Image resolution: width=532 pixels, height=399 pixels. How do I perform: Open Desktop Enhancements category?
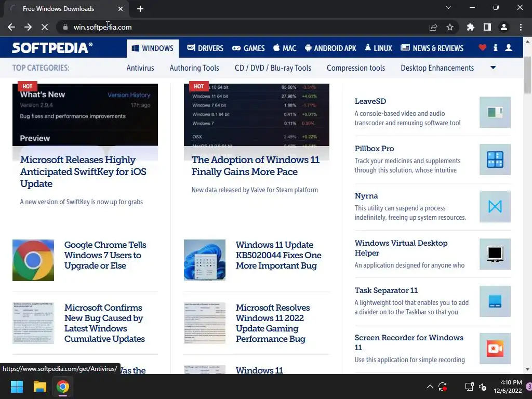pos(437,68)
